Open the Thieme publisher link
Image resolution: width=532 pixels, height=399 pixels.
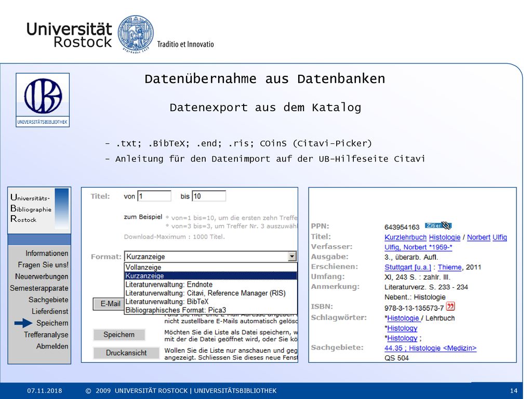449,267
